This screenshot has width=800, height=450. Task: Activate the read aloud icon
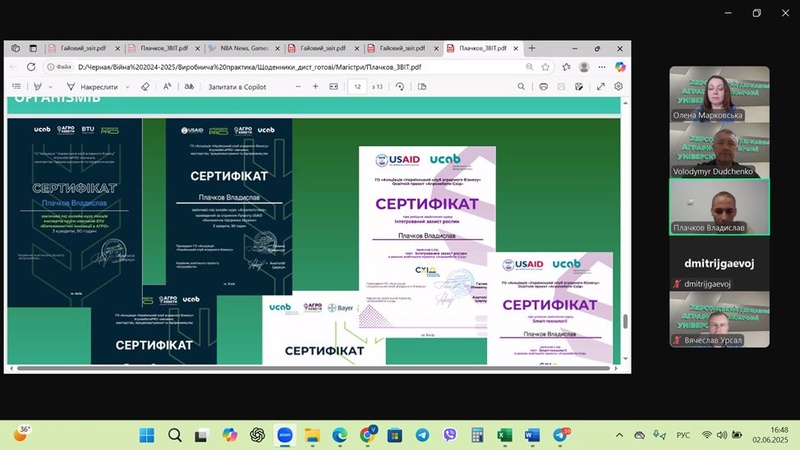pyautogui.click(x=167, y=87)
